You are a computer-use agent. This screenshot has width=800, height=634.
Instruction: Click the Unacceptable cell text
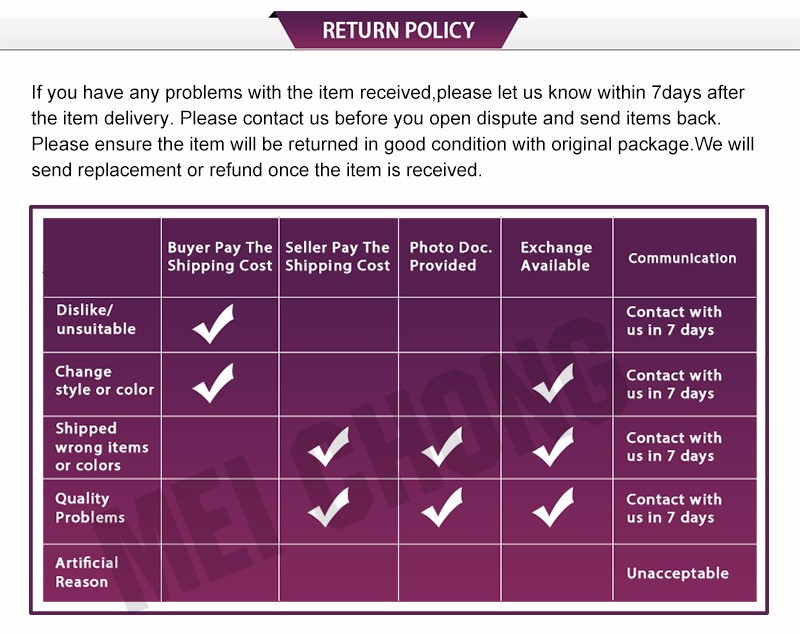pos(678,573)
